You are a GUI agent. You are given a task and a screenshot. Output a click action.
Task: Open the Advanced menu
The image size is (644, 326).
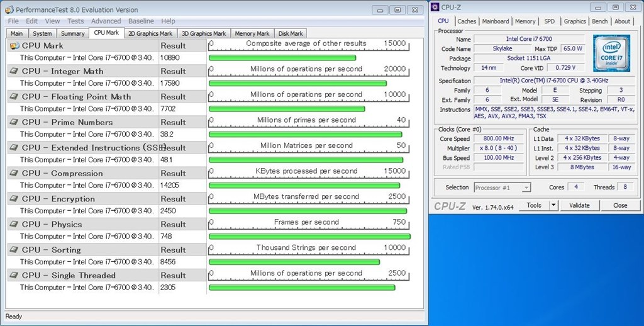coord(106,21)
